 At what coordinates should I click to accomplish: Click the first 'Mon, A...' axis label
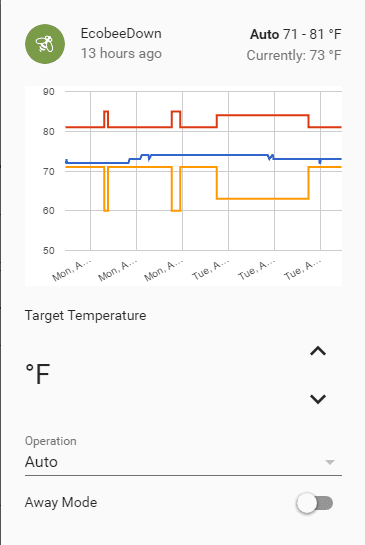(x=72, y=270)
